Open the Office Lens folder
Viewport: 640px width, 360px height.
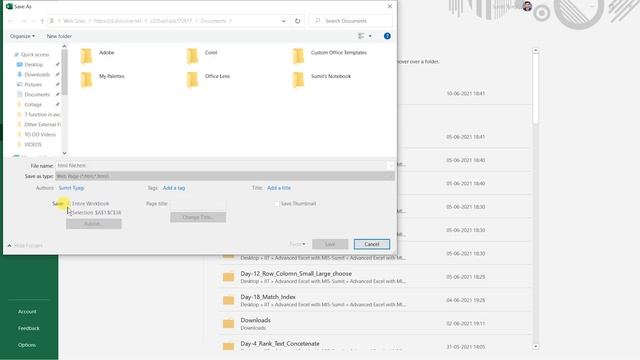point(208,79)
